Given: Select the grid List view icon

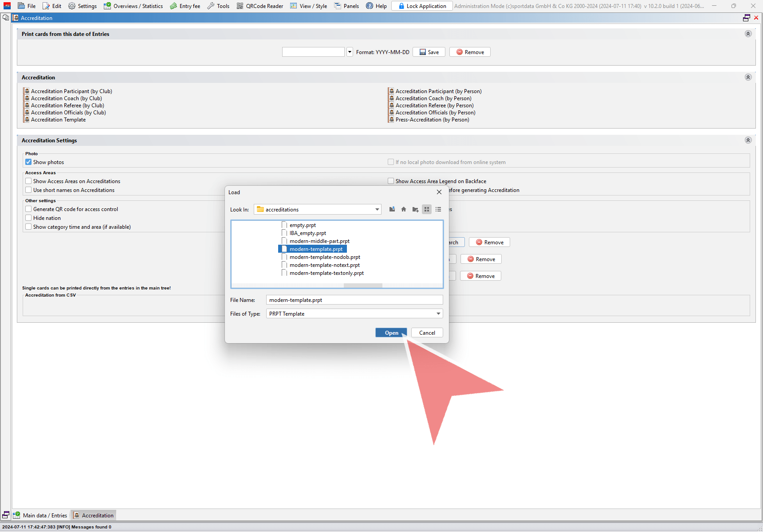Looking at the screenshot, I should point(427,209).
